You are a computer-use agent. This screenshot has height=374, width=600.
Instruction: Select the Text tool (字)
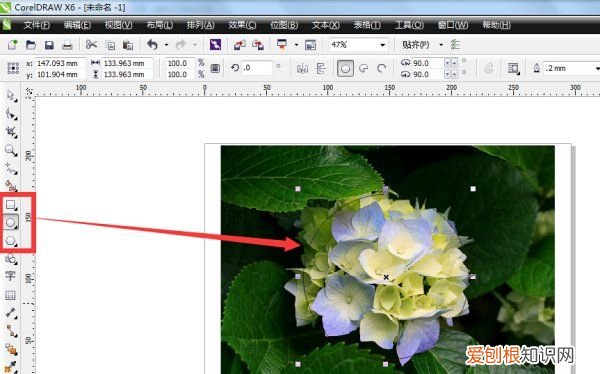[x=10, y=276]
